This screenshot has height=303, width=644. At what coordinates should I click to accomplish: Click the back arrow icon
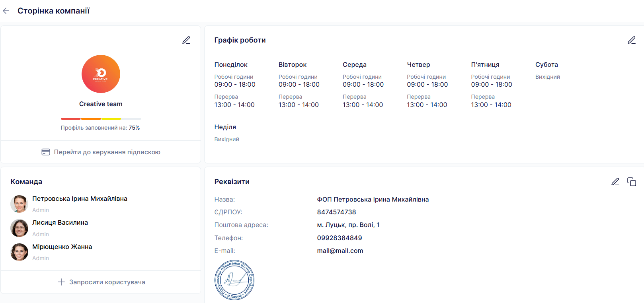pyautogui.click(x=6, y=11)
